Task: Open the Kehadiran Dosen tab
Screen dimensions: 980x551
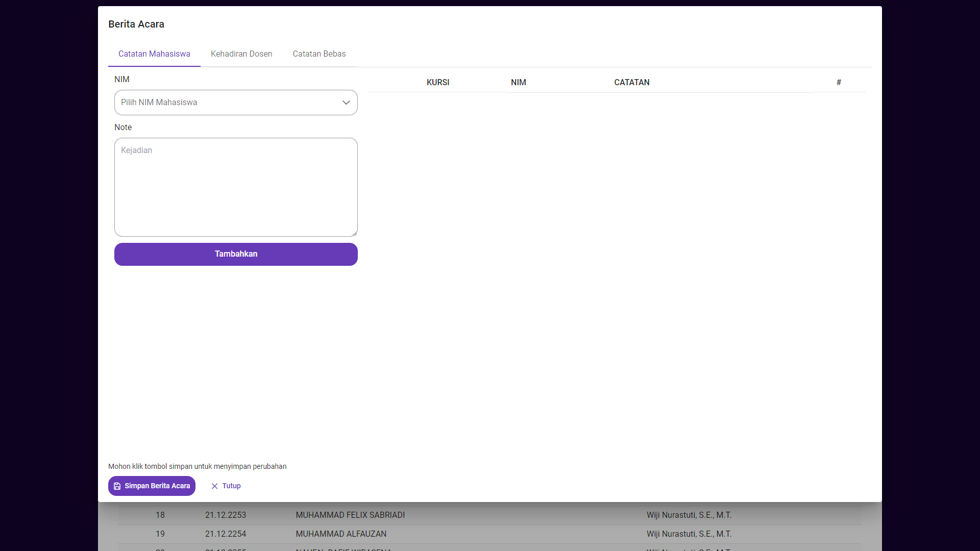Action: (241, 54)
